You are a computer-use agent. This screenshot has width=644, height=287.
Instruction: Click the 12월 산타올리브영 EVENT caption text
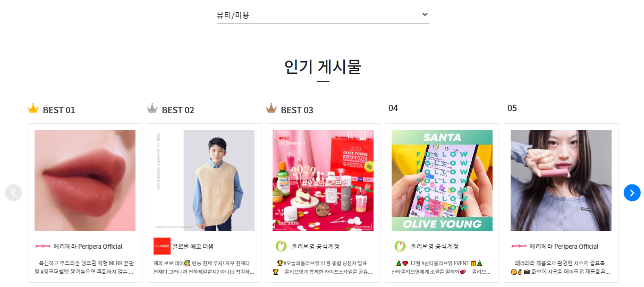tap(439, 263)
